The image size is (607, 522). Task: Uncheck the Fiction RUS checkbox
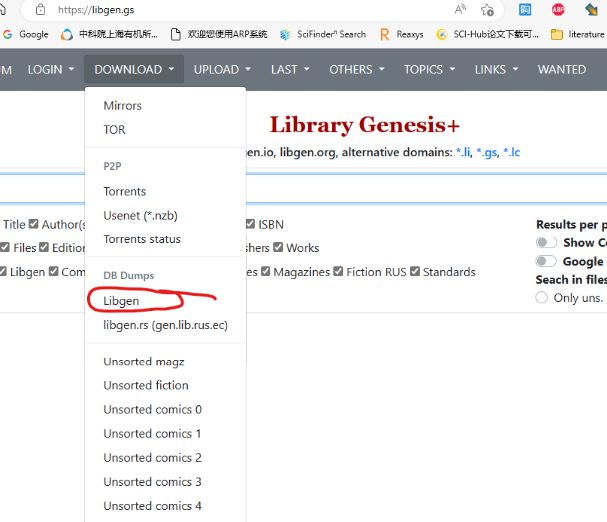[340, 272]
